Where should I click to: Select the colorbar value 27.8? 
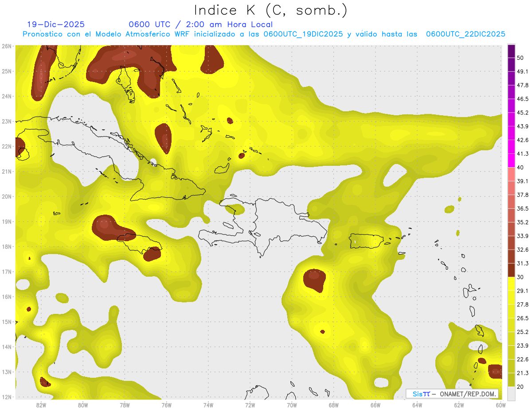tap(523, 305)
